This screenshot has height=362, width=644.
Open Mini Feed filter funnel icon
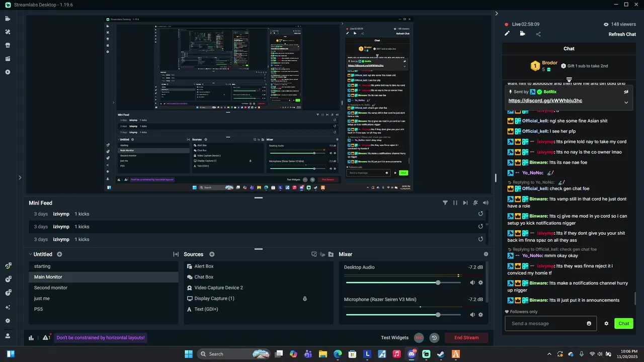click(x=445, y=203)
